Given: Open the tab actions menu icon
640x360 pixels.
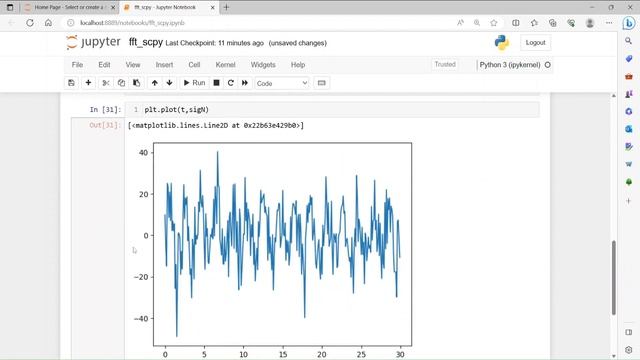Looking at the screenshot, I should coord(10,7).
